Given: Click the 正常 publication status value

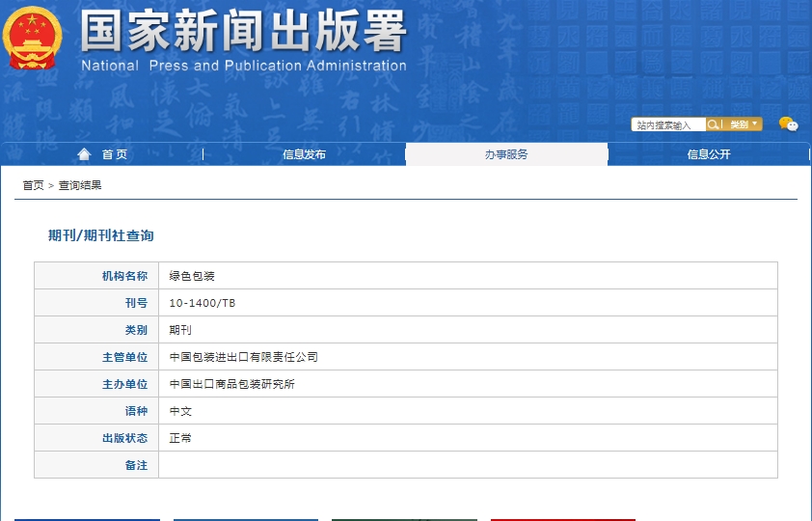Looking at the screenshot, I should coord(180,438).
